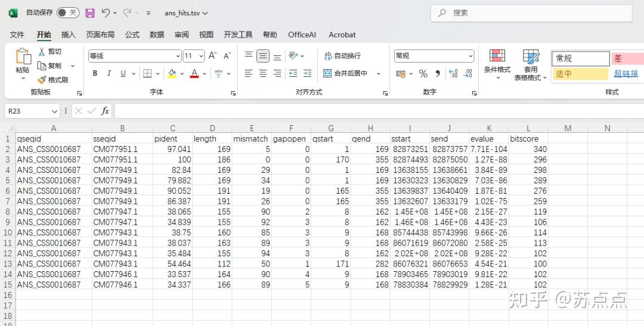Apply the Hyperlink (超链接) cell style
This screenshot has width=644, height=326.
click(627, 74)
